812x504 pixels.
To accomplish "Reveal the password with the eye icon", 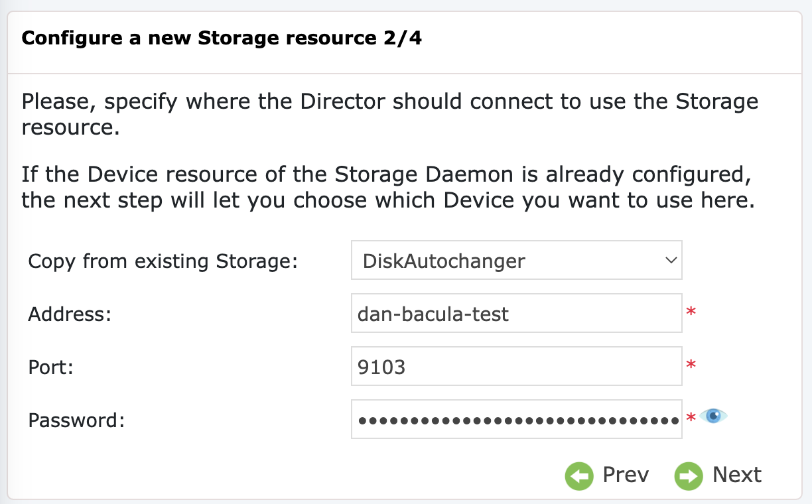I will coord(714,416).
